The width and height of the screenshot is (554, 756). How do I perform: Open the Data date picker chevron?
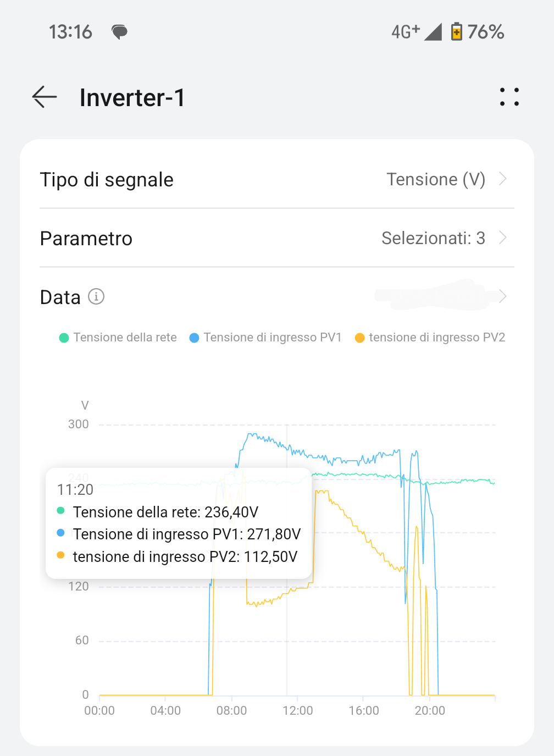coord(502,296)
